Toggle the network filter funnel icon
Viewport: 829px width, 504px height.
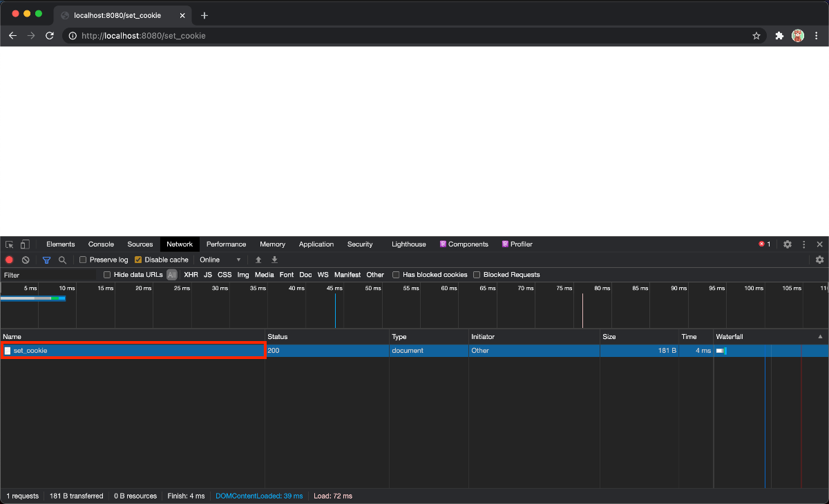point(46,260)
